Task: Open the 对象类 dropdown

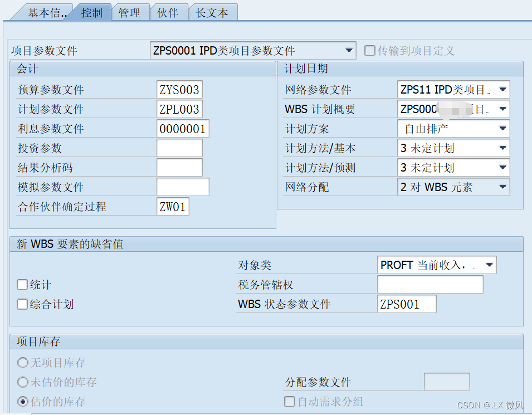Action: point(490,265)
